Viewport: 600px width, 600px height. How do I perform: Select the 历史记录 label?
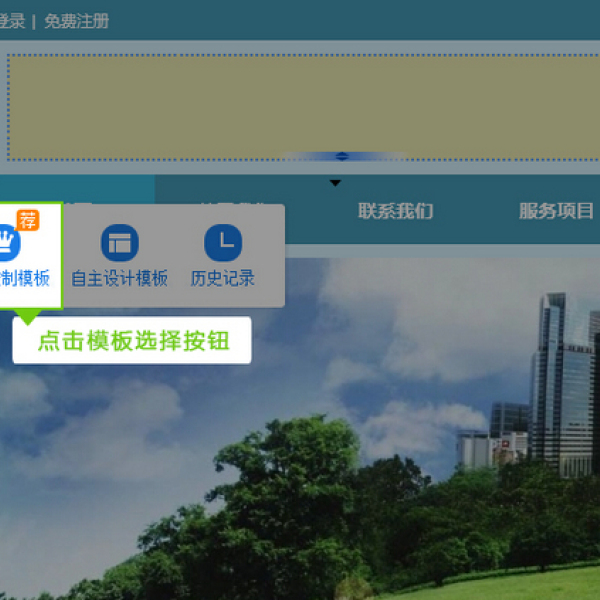(x=223, y=279)
